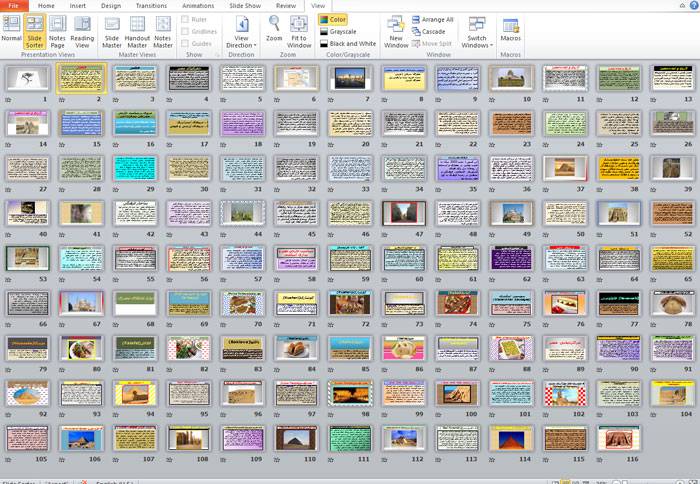Open a New Window
Screen dimensions: 700x484
pyautogui.click(x=396, y=31)
